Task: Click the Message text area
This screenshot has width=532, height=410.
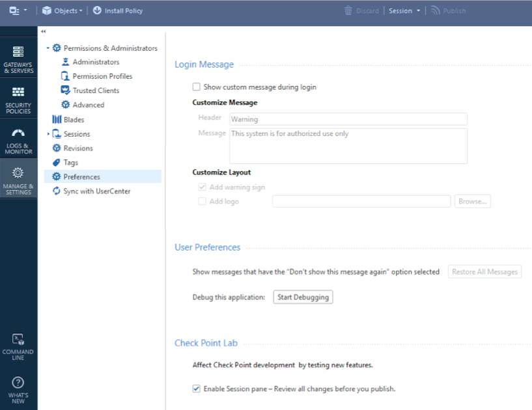Action: [x=348, y=146]
